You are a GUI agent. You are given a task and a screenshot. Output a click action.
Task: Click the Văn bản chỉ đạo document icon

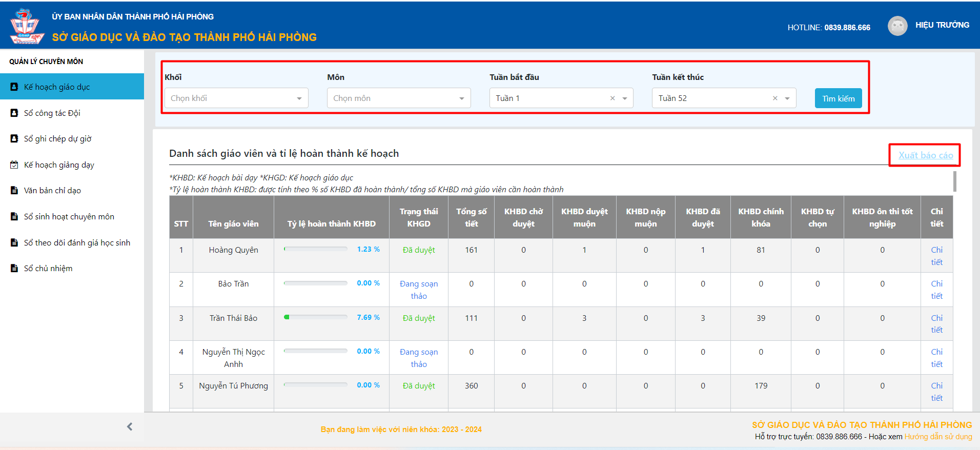[14, 191]
